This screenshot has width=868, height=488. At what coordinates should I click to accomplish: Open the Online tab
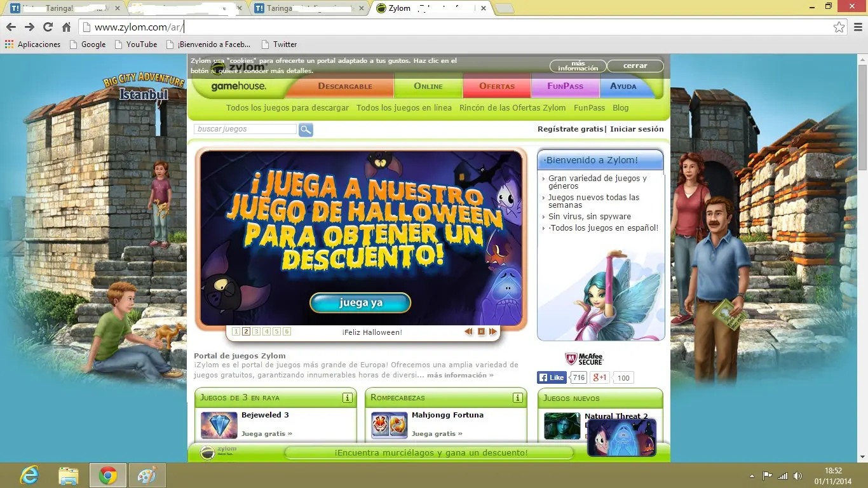pos(428,86)
